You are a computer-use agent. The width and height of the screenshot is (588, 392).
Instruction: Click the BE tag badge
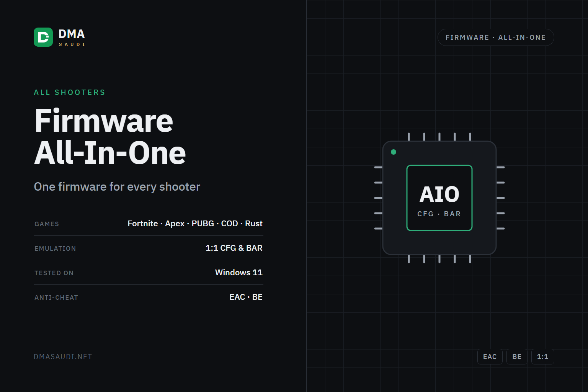click(517, 357)
